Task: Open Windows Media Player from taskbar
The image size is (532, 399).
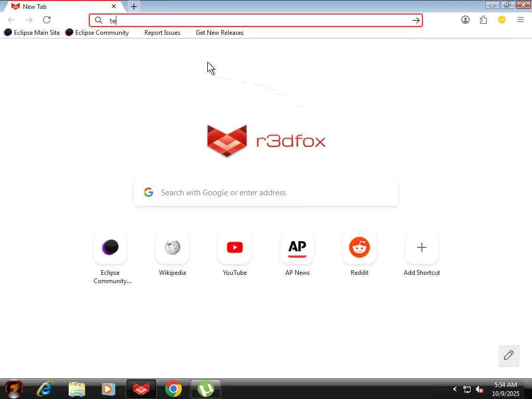Action: tap(109, 389)
